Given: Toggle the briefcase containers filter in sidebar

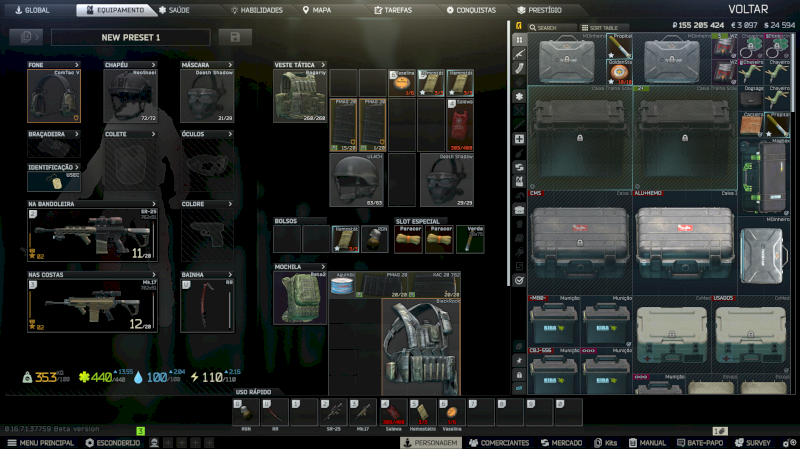Looking at the screenshot, I should (519, 210).
